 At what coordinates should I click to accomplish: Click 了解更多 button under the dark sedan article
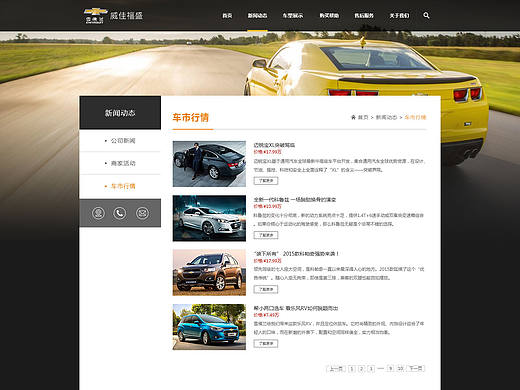click(x=266, y=181)
